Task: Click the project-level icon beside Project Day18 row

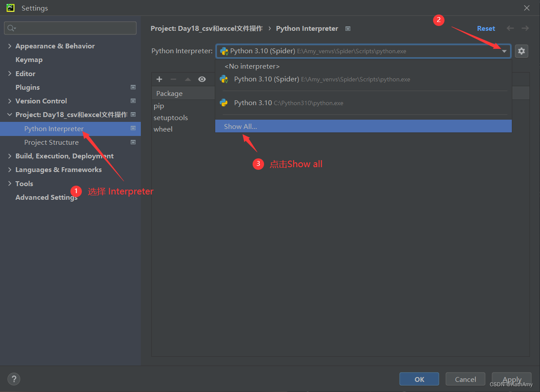Action: click(133, 114)
